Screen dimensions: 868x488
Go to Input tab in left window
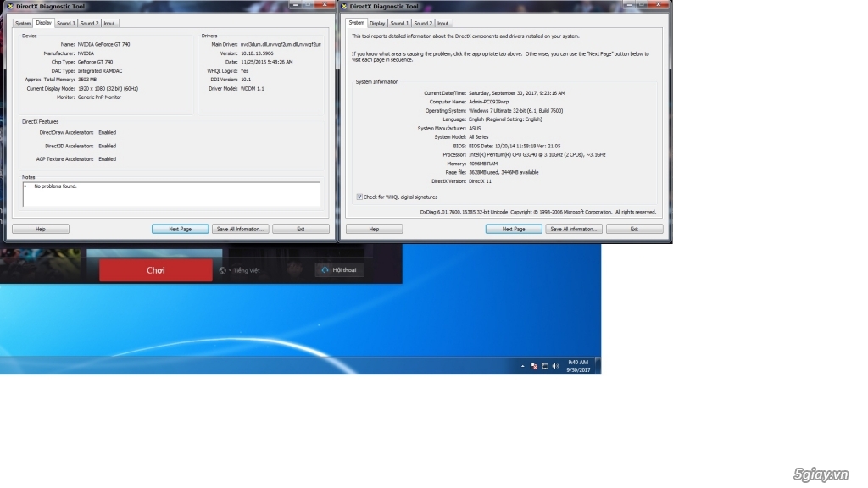pyautogui.click(x=109, y=24)
